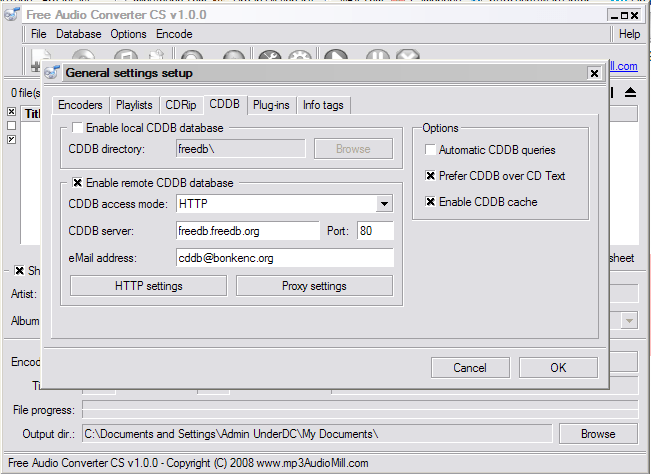Switch to the Info tags tab
Viewport: 651px width, 474px height.
(x=323, y=105)
